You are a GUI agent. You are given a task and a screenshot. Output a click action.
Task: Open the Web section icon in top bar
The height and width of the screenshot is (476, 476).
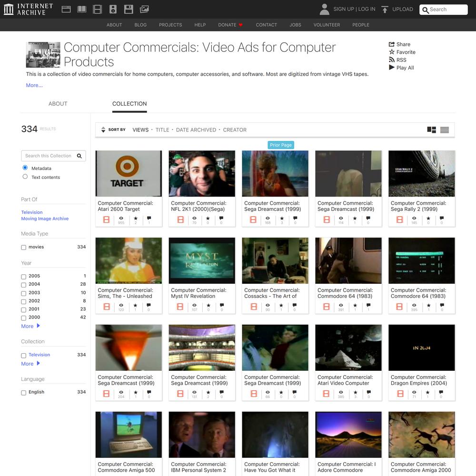tap(66, 9)
